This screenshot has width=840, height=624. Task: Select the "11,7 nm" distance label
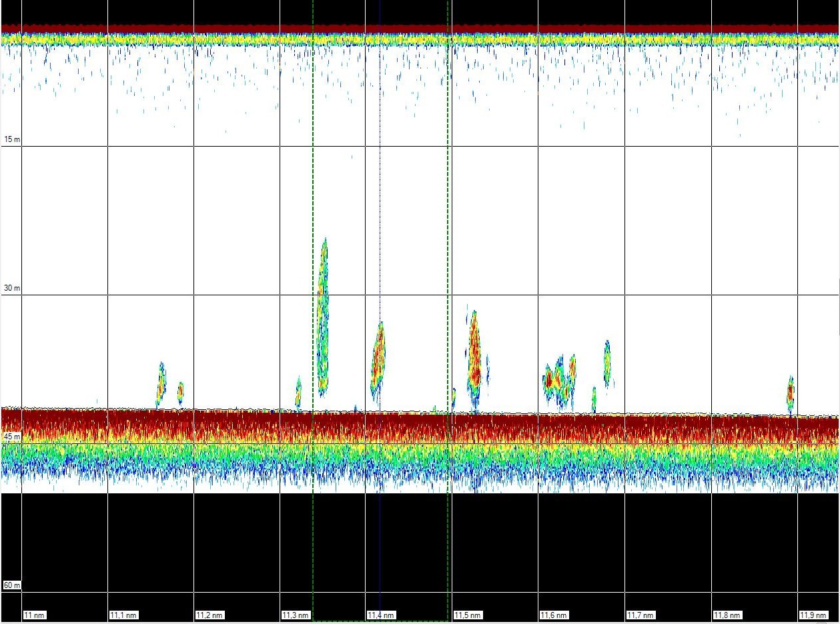[641, 615]
